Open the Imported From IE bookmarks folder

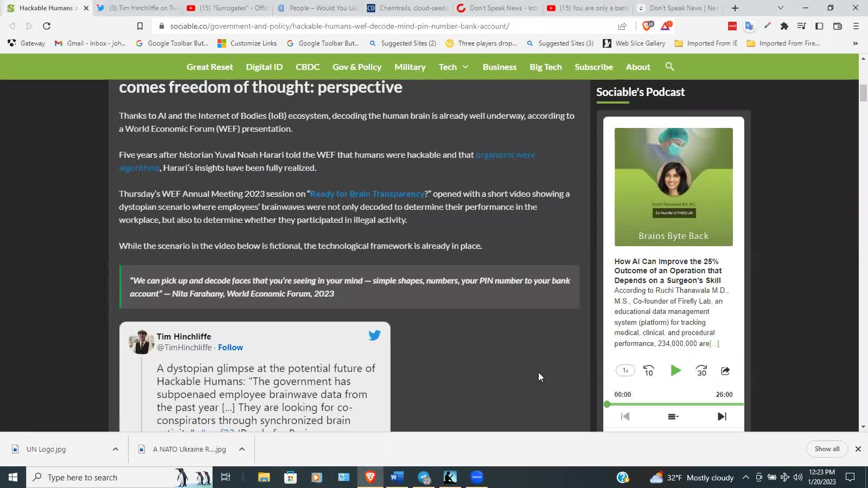(706, 43)
